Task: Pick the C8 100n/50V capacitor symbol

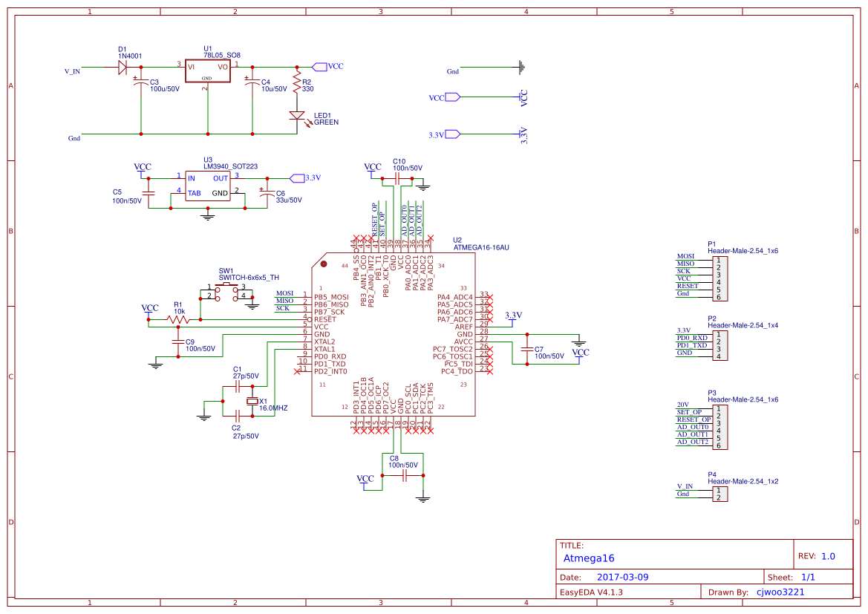Action: [404, 476]
